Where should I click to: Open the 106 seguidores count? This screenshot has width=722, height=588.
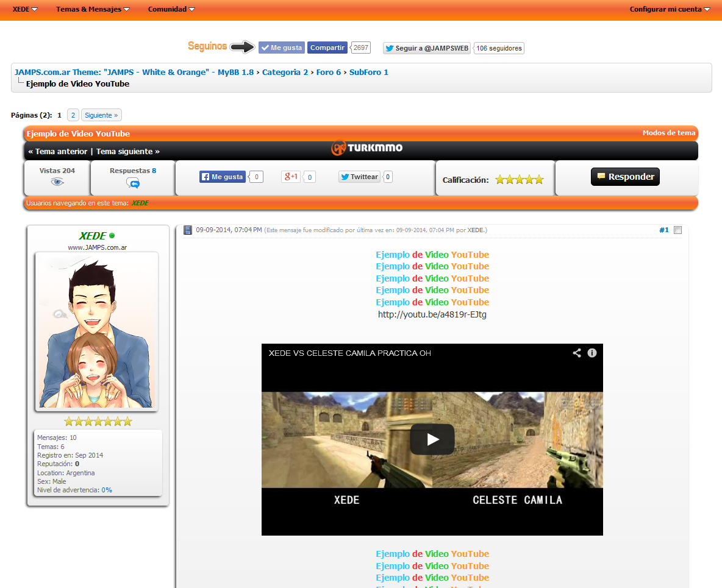[499, 48]
